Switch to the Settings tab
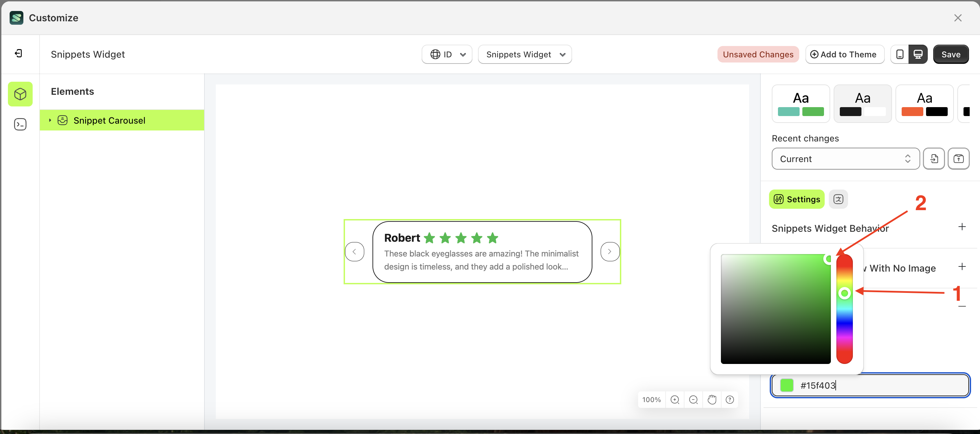This screenshot has width=980, height=434. point(796,199)
